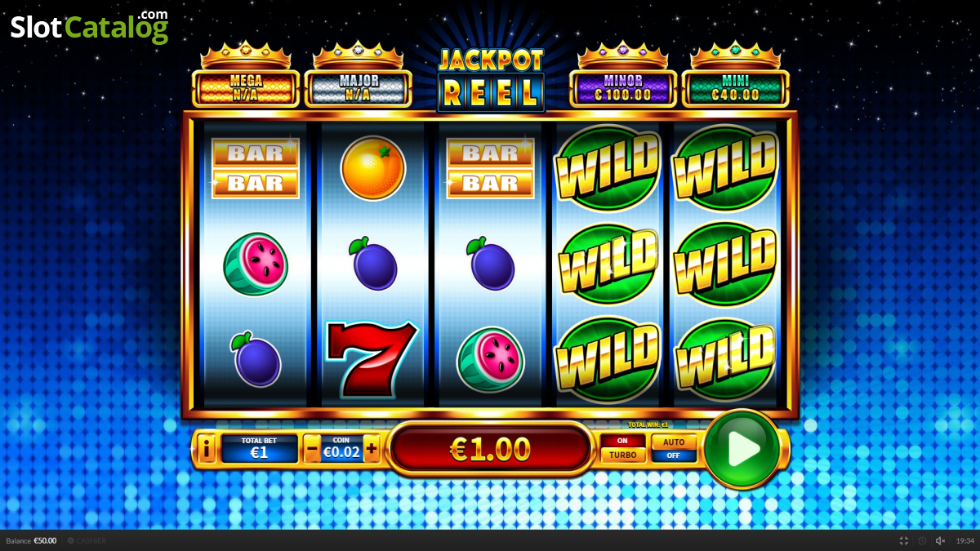980x551 pixels.
Task: Decrease coin value with minus button
Action: coord(312,448)
